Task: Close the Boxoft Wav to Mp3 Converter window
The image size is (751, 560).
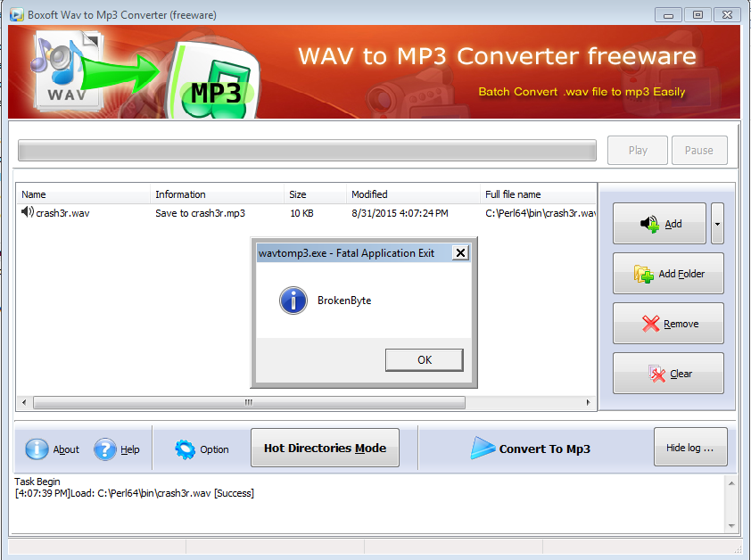Action: [x=727, y=15]
